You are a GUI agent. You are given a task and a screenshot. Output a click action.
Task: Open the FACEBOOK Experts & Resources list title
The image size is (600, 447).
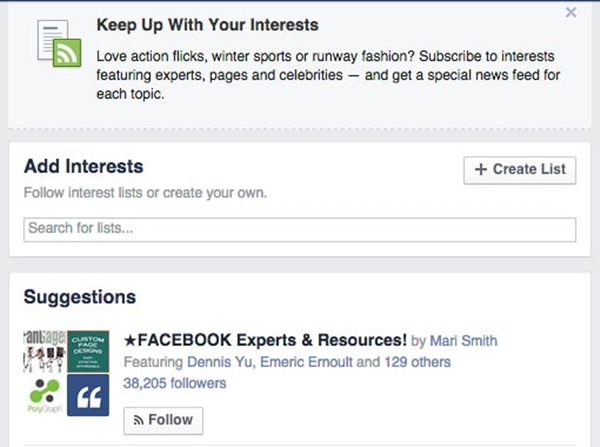(x=265, y=340)
